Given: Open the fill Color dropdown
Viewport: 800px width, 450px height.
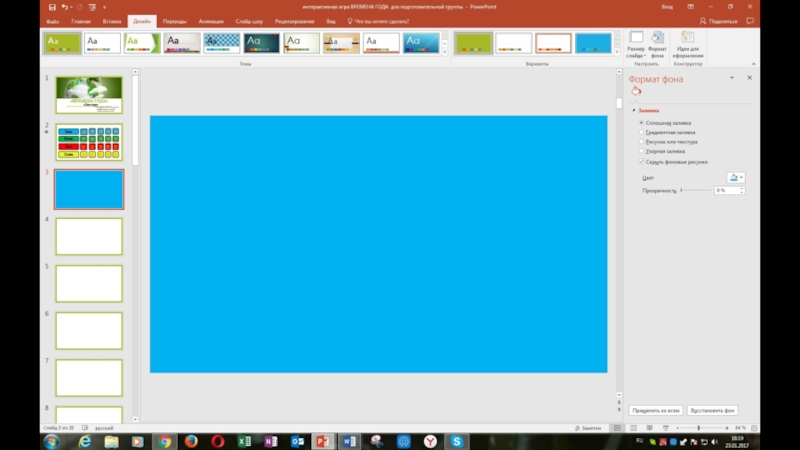Looking at the screenshot, I should 737,177.
